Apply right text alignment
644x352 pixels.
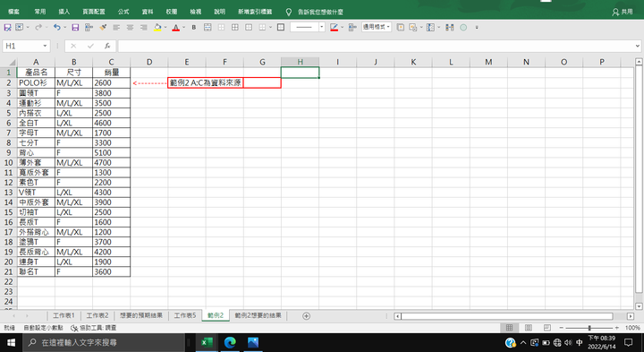tap(144, 27)
